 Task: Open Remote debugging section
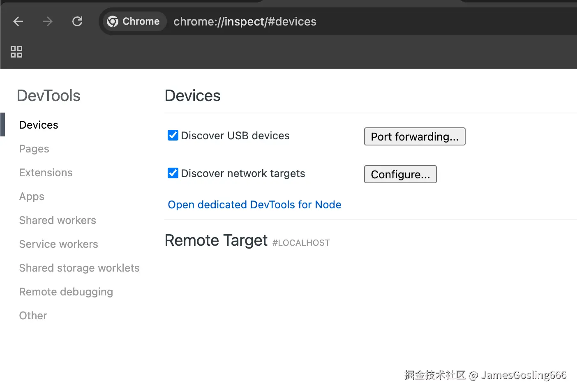pyautogui.click(x=66, y=292)
